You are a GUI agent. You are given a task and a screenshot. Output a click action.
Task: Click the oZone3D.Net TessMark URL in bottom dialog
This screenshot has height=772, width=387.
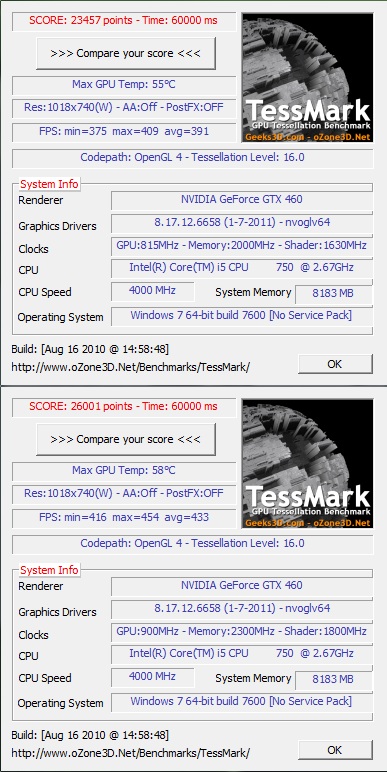pos(130,753)
